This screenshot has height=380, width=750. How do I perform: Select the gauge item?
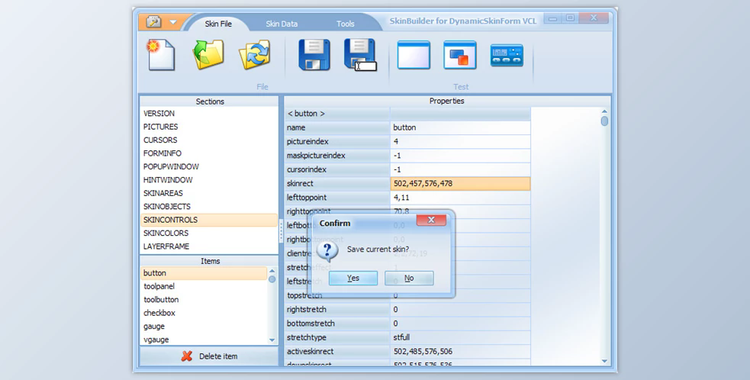[204, 326]
